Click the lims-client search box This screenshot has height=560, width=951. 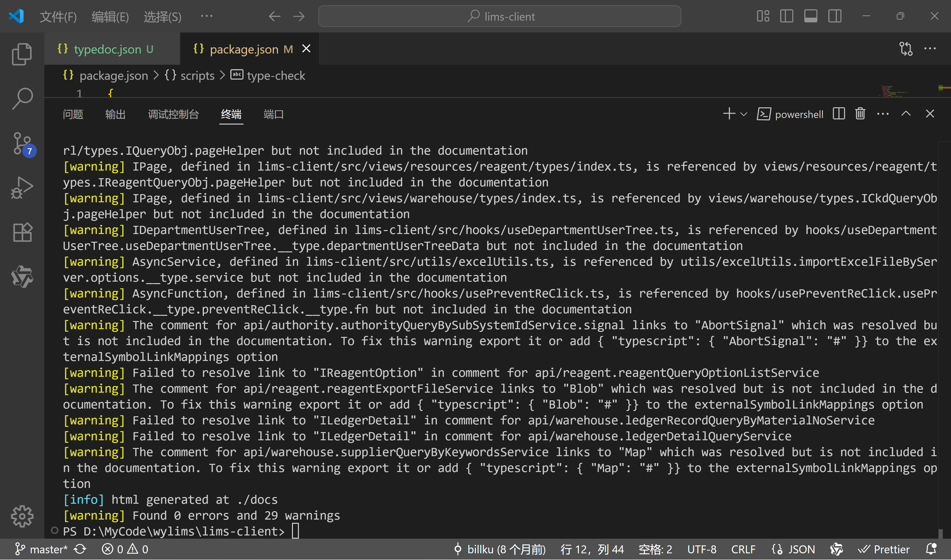(x=500, y=16)
